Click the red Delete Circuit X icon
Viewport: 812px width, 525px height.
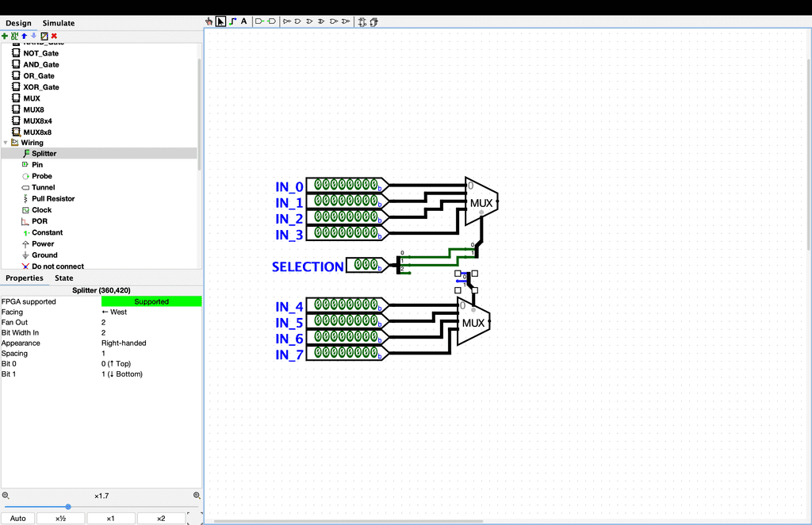(54, 36)
